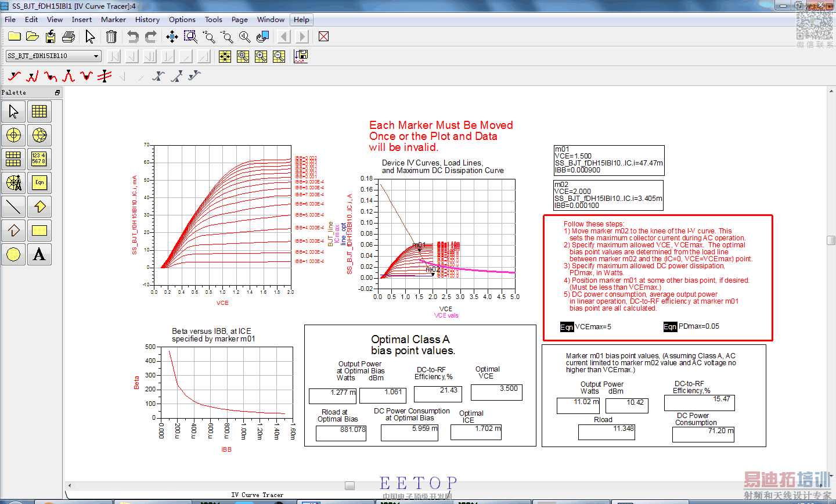
Task: Insert the numeric list 123 4 palette icon
Action: click(x=39, y=159)
